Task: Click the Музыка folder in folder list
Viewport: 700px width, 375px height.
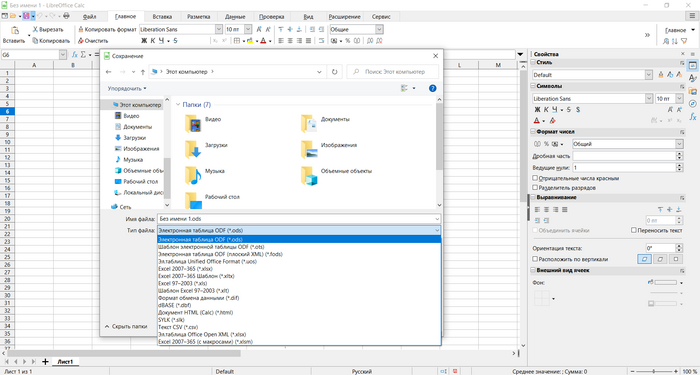Action: tap(205, 175)
